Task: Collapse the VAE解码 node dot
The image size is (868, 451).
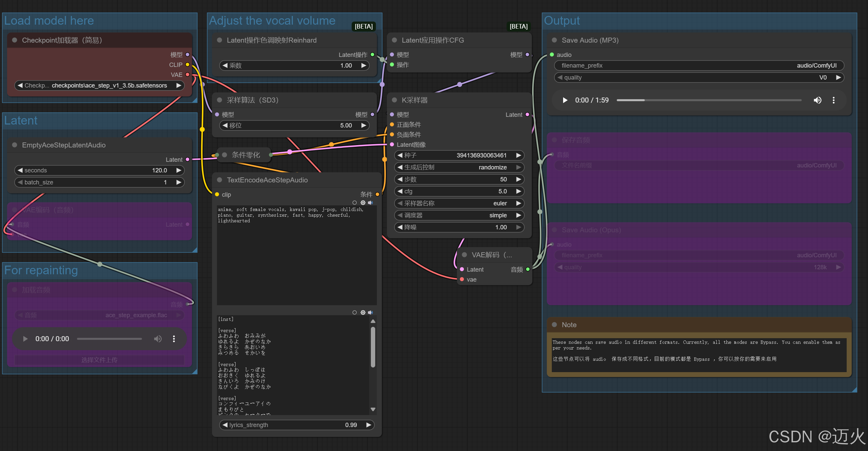Action: (x=464, y=255)
